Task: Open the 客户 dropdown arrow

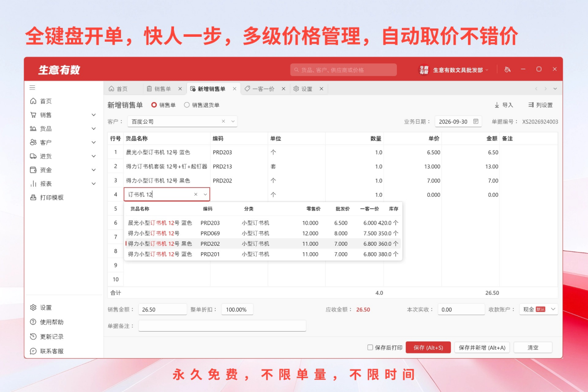Action: point(233,121)
